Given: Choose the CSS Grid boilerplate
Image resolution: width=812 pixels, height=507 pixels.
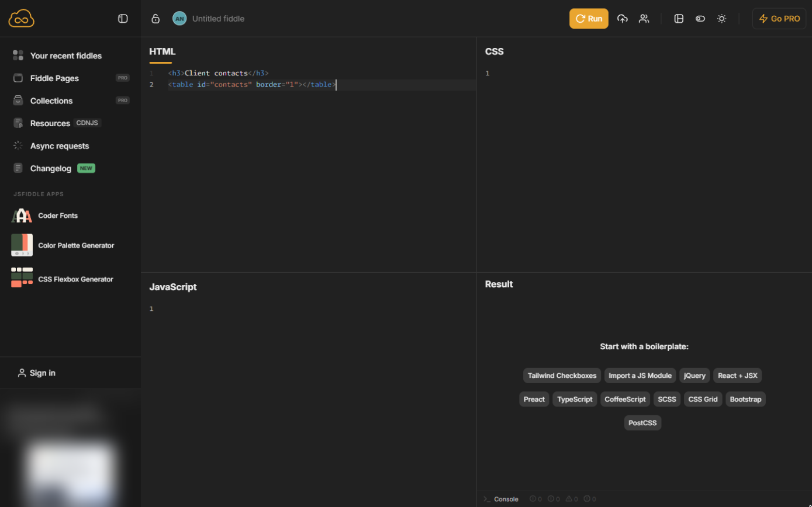Looking at the screenshot, I should pyautogui.click(x=703, y=400).
